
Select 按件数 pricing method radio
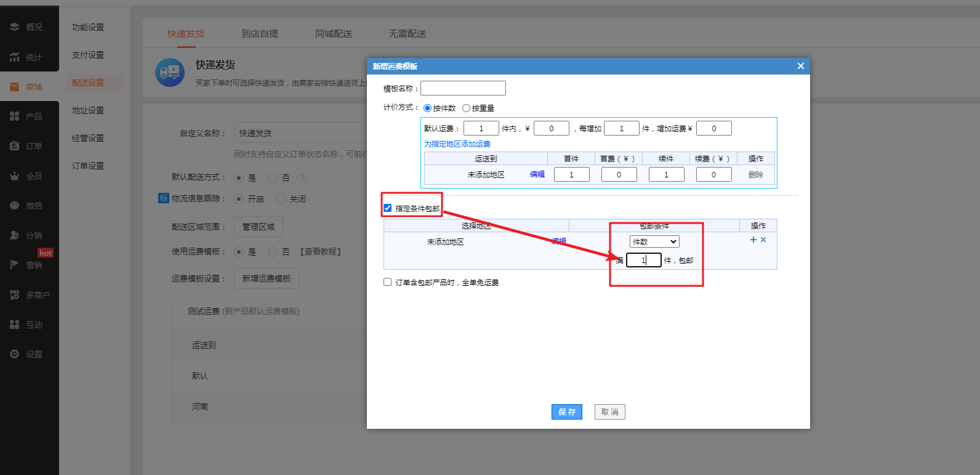427,108
